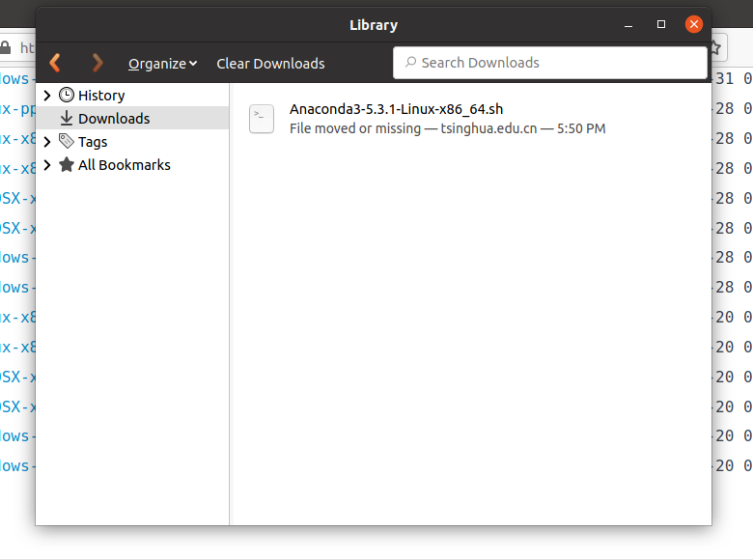Click the Downloads arrow icon
The height and width of the screenshot is (560, 753).
tap(67, 118)
